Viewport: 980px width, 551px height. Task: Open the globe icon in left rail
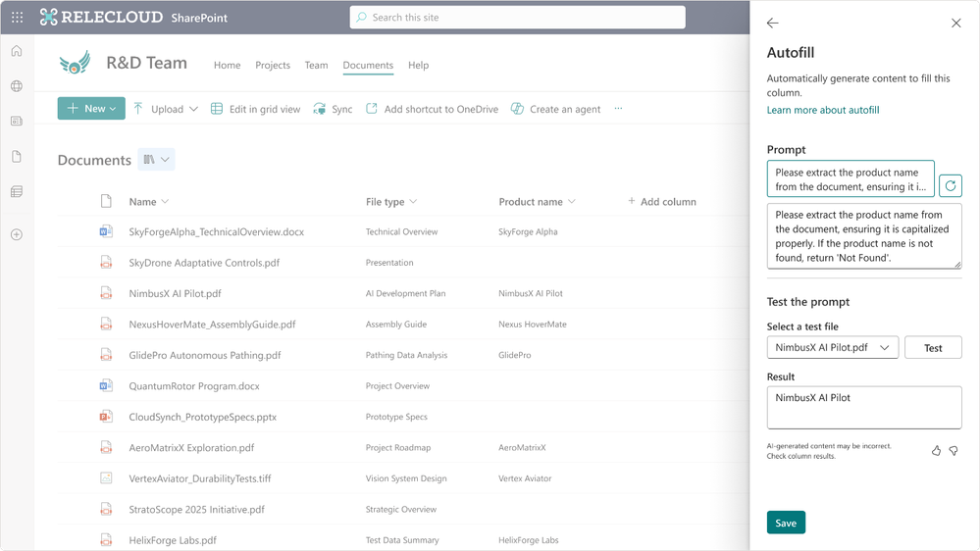pyautogui.click(x=17, y=86)
